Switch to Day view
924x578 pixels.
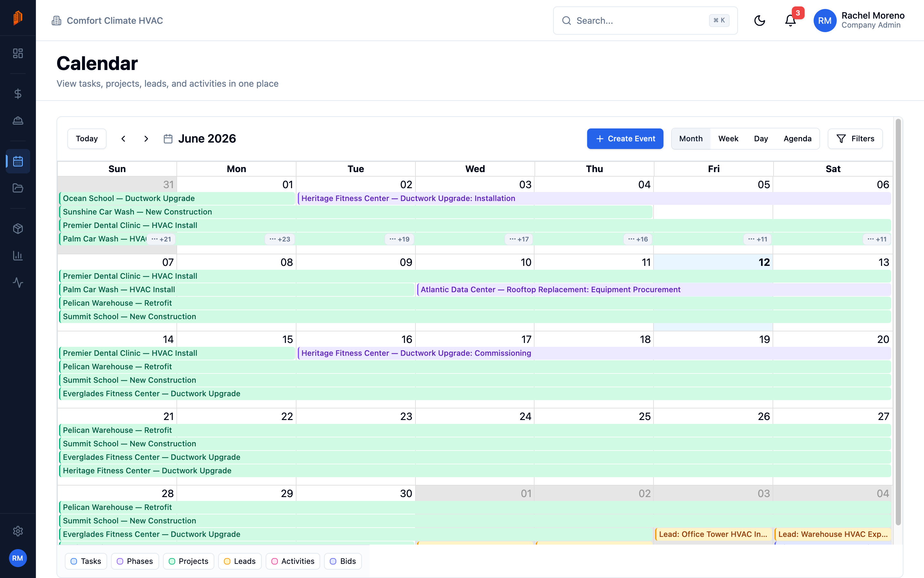tap(761, 139)
